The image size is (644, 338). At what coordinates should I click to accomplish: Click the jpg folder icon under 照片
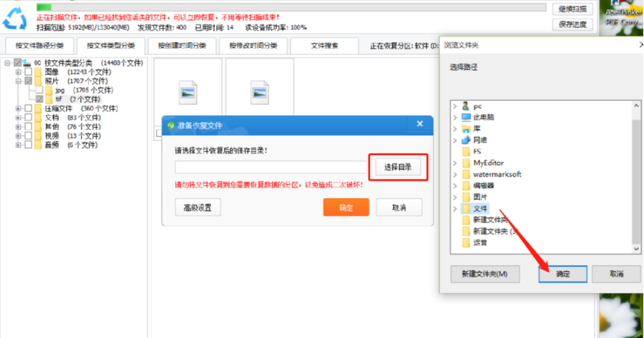tap(49, 90)
